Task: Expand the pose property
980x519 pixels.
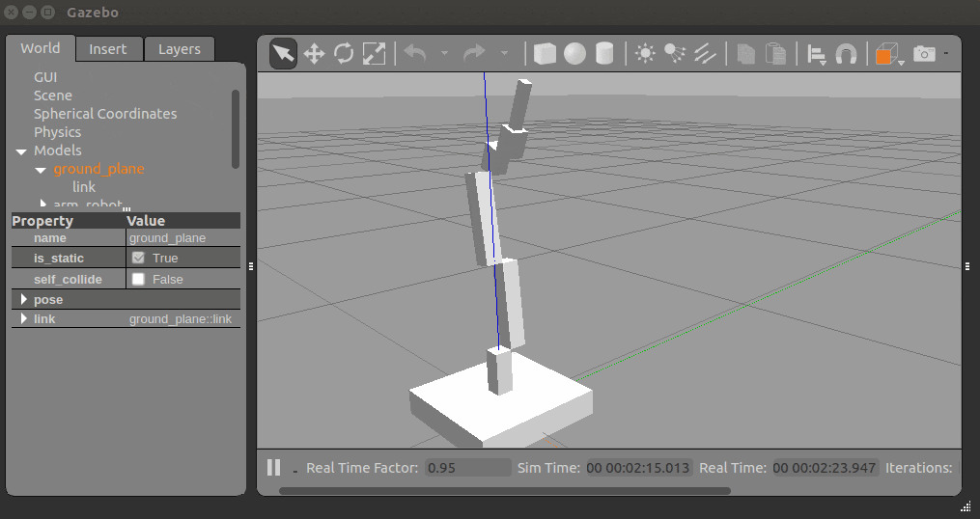Action: (x=24, y=299)
